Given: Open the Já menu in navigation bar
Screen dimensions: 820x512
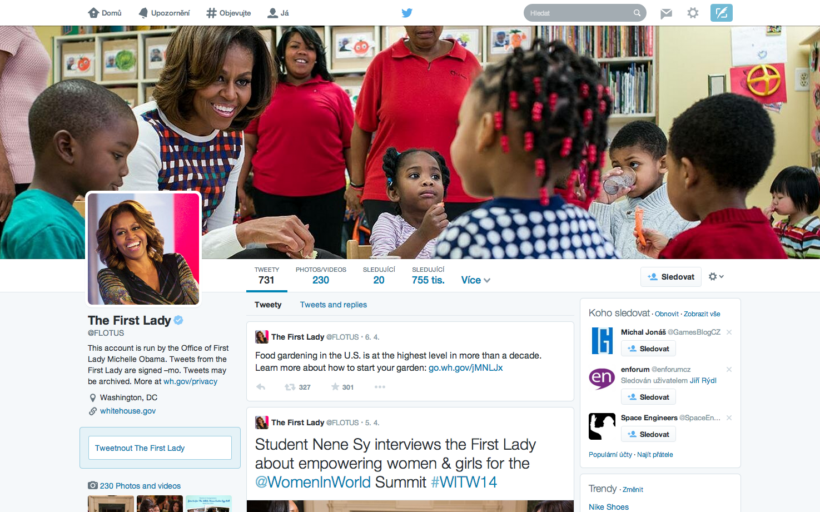Looking at the screenshot, I should pos(278,13).
